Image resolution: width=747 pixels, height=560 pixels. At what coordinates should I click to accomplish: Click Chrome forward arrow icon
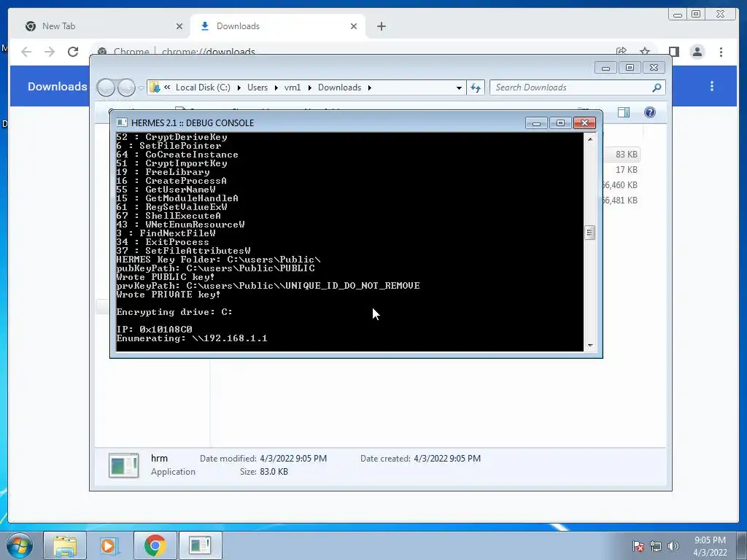click(50, 52)
